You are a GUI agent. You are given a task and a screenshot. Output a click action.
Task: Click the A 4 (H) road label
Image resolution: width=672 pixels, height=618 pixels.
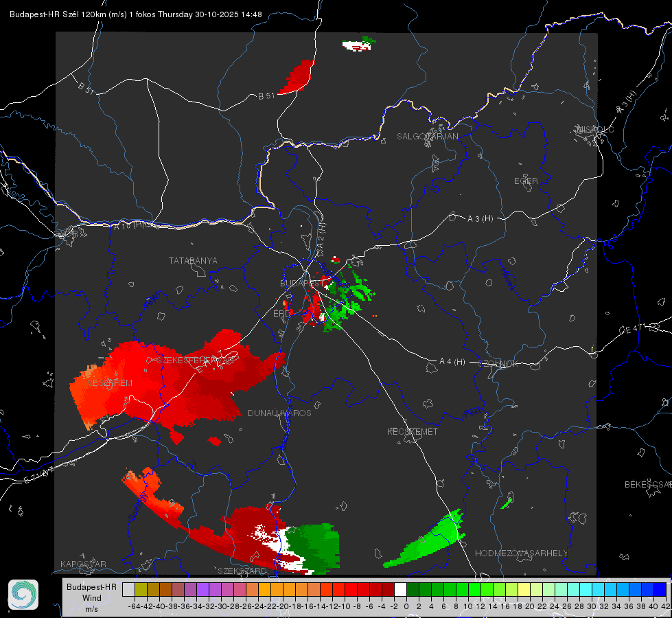coord(452,362)
